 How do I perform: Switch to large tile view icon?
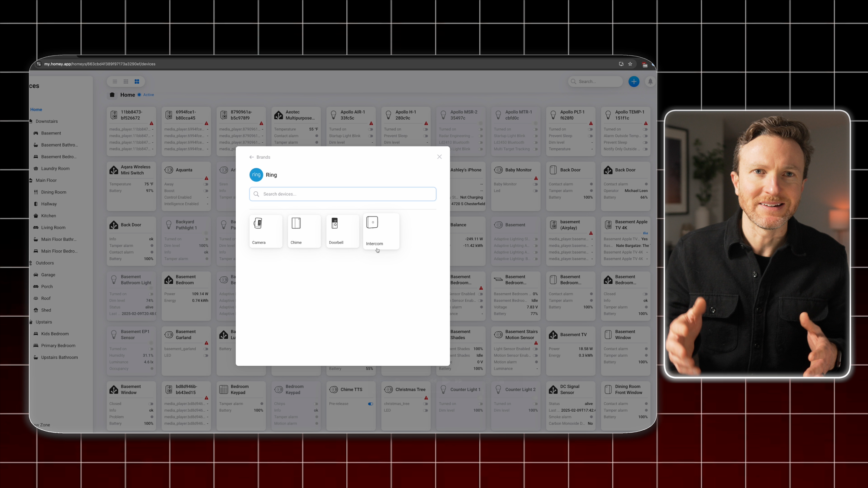(137, 82)
